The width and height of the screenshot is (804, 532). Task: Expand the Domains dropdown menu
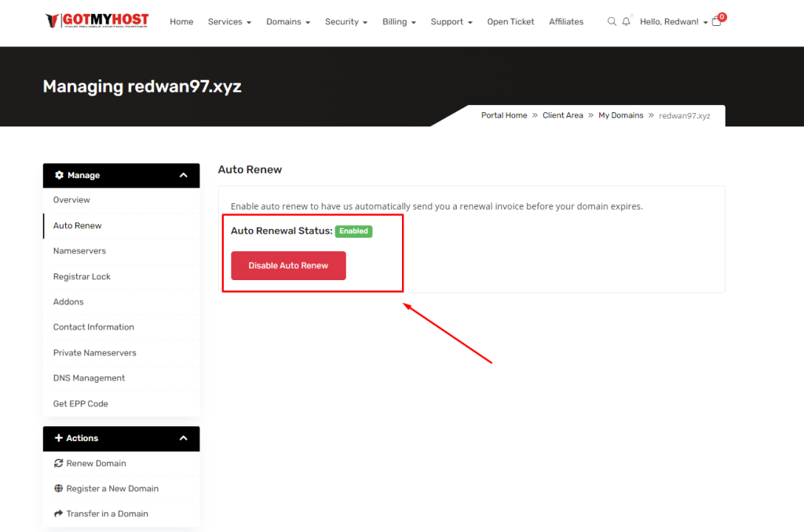(x=288, y=22)
